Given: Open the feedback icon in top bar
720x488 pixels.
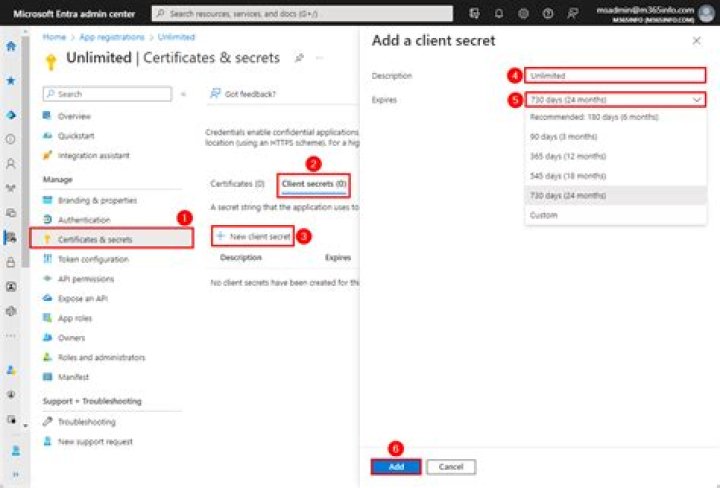Looking at the screenshot, I should pos(572,13).
